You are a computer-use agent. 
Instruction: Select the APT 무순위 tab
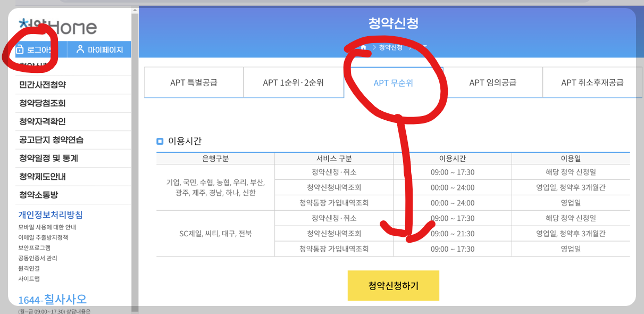394,82
